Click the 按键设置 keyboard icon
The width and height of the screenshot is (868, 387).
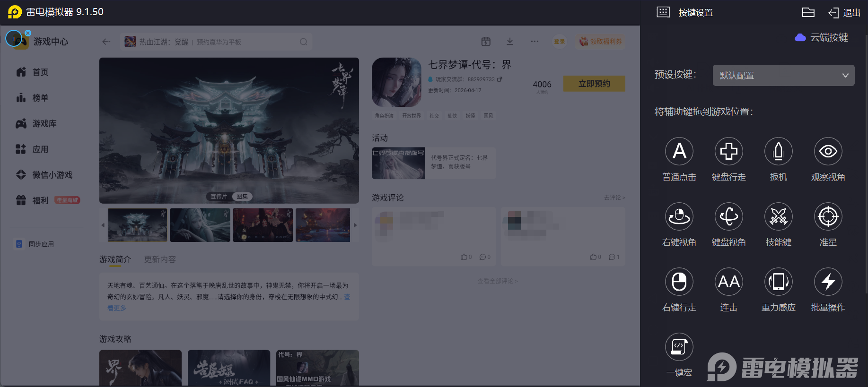(x=663, y=12)
